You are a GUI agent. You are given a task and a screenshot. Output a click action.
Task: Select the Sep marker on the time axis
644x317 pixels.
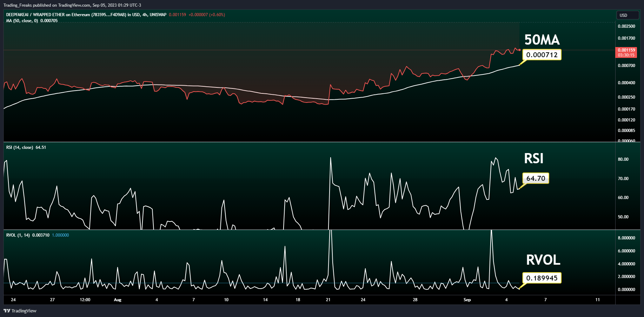point(467,300)
